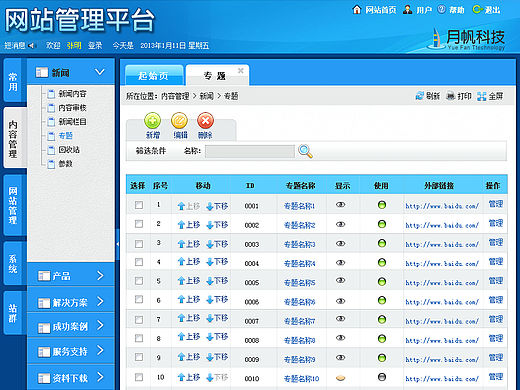Select 专题 in the tree
520x390 pixels.
click(x=65, y=136)
